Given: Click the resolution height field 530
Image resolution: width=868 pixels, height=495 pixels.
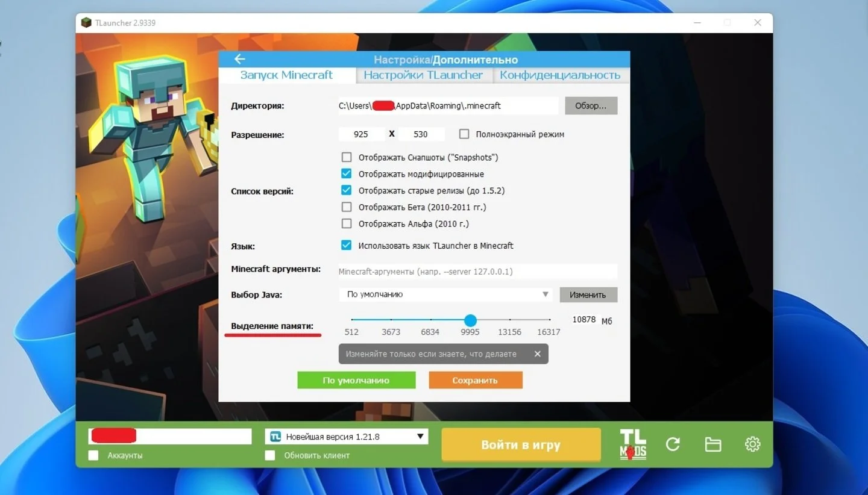Looking at the screenshot, I should tap(421, 134).
